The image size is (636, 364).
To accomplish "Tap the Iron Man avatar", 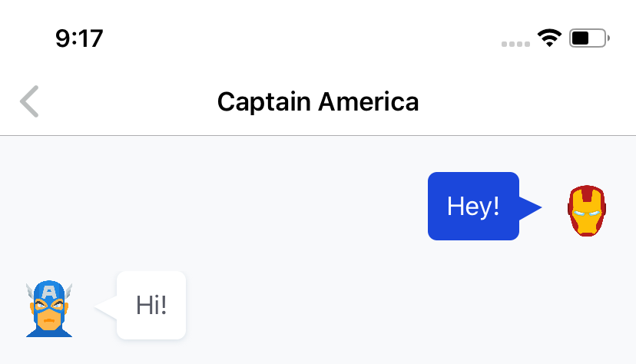I will [x=587, y=210].
